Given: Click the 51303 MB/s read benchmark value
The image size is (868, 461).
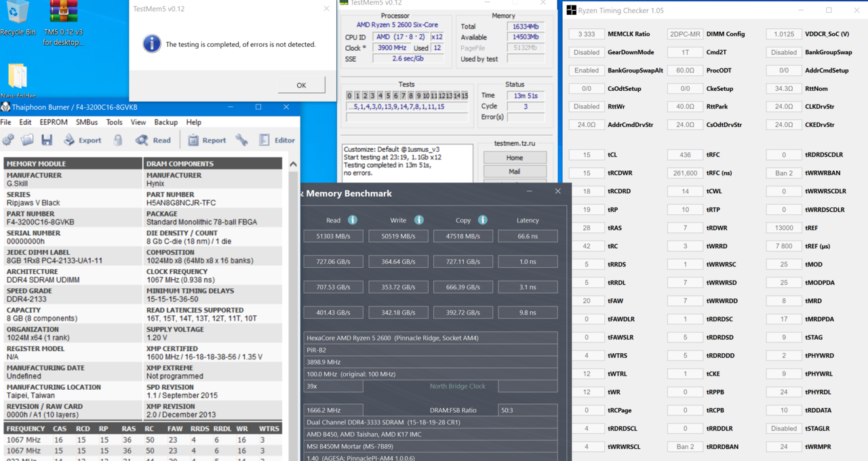Looking at the screenshot, I should coord(333,236).
